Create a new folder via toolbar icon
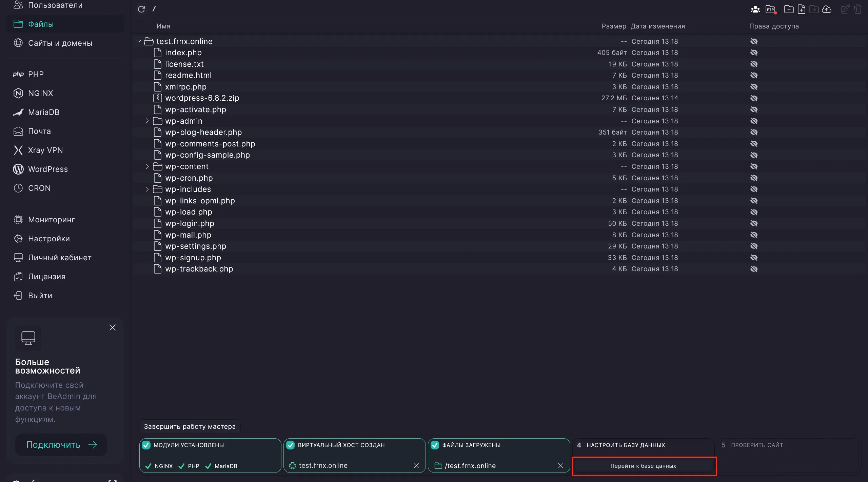This screenshot has height=482, width=868. pyautogui.click(x=789, y=9)
